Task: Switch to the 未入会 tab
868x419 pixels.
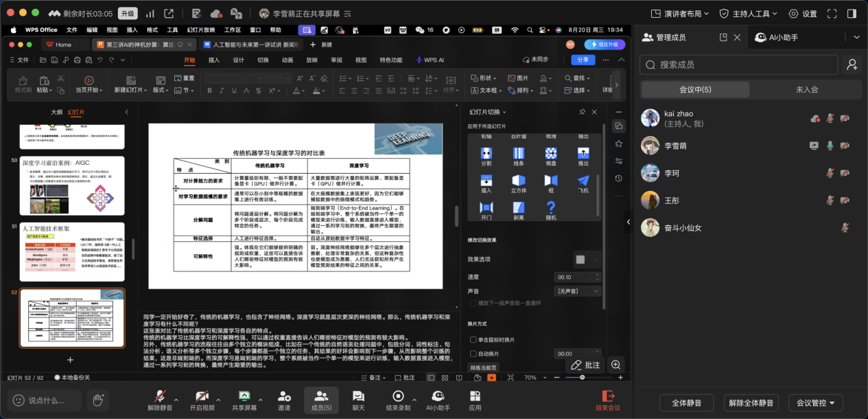Action: (x=806, y=89)
